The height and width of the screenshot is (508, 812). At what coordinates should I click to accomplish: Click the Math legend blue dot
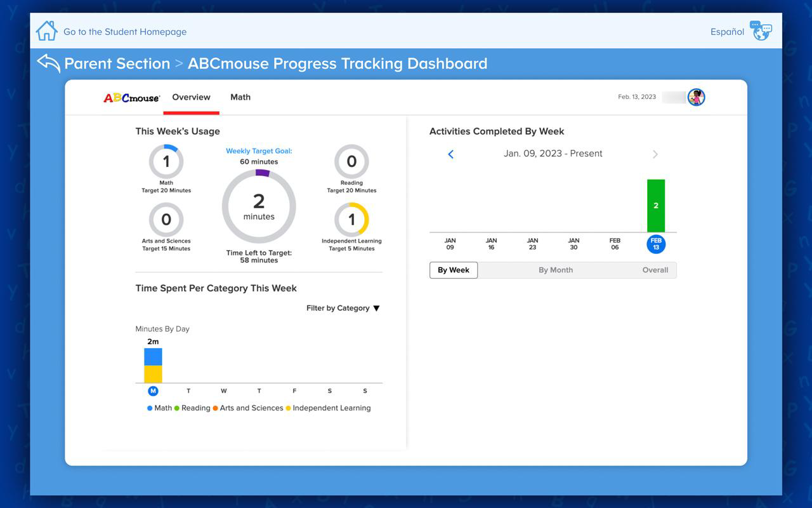(x=150, y=408)
